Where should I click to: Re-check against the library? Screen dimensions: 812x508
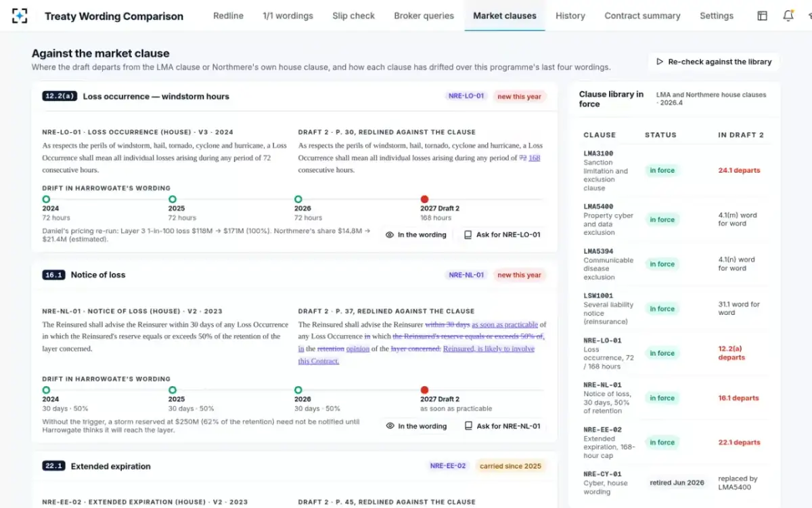point(714,62)
